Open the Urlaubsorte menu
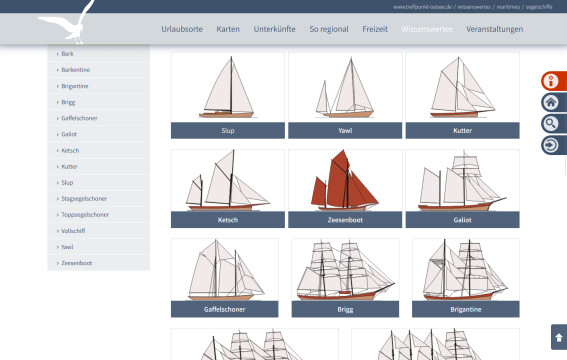 (x=182, y=29)
